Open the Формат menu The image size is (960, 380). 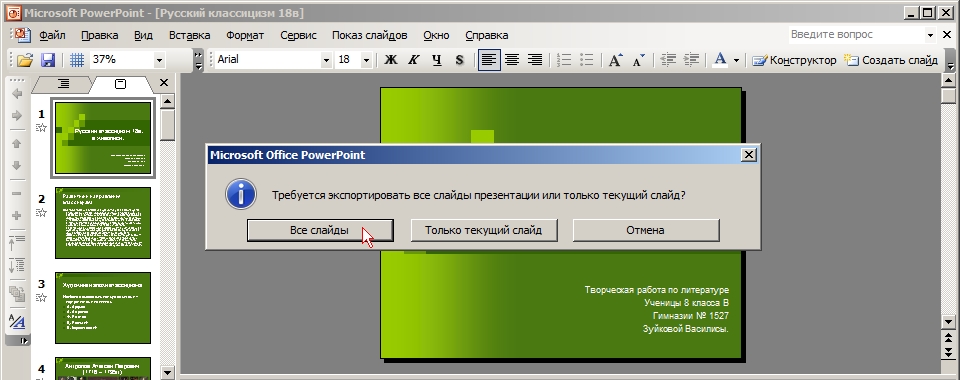point(245,35)
